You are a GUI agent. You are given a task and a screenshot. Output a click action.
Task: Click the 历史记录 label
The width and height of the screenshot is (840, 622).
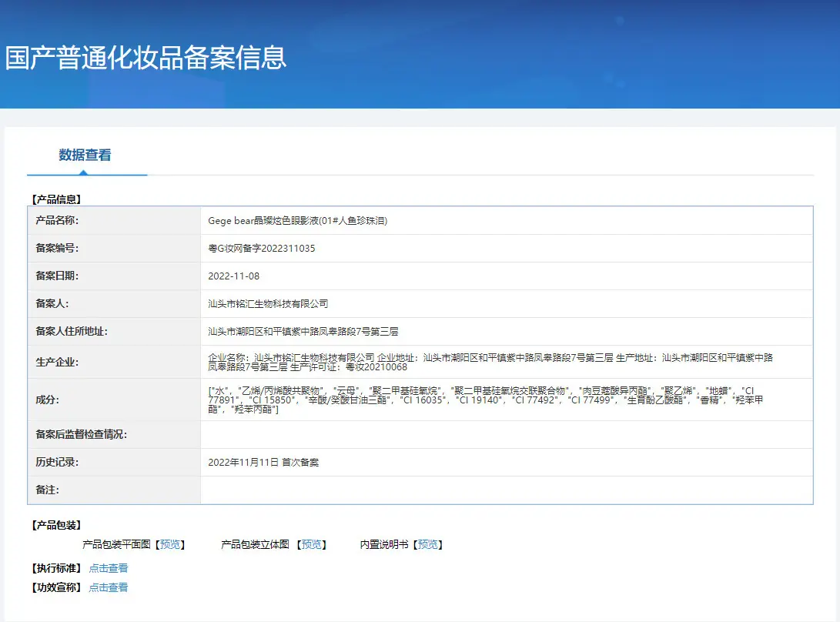[x=57, y=463]
